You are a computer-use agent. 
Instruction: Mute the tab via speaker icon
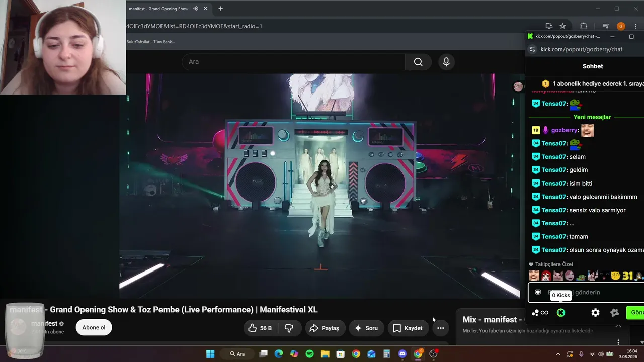tap(196, 9)
